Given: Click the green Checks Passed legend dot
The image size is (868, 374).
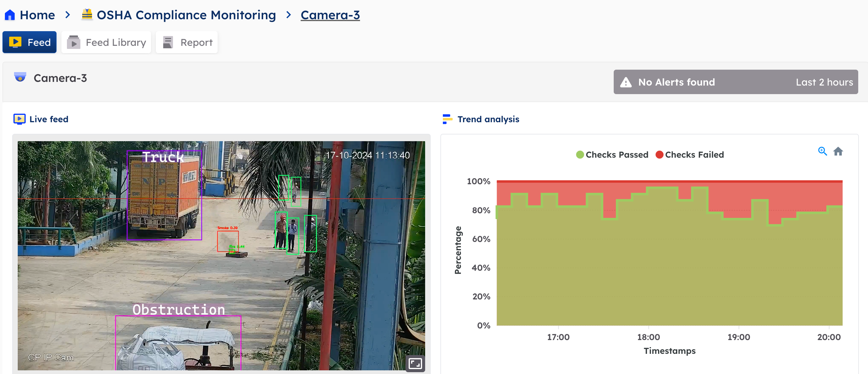Looking at the screenshot, I should pos(580,155).
